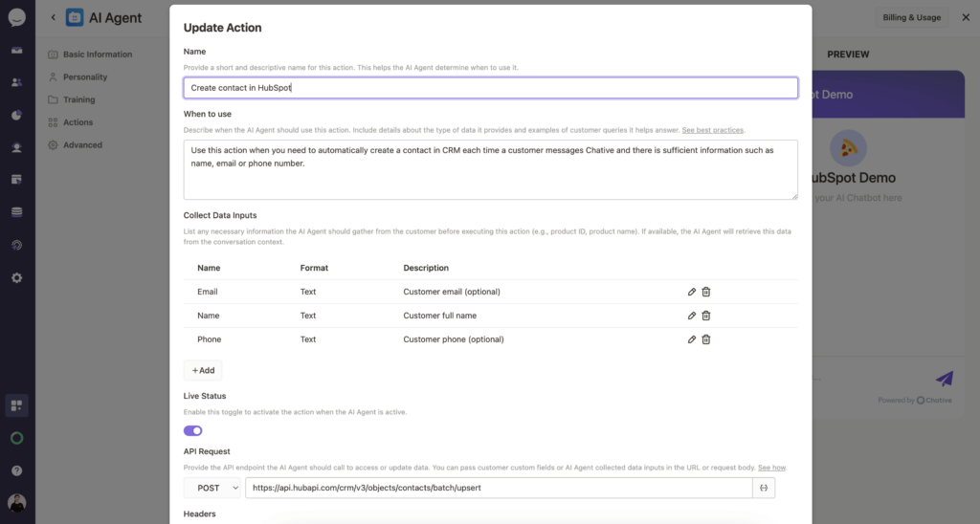Screen dimensions: 980x524
Task: Open Personality section
Action: coord(78,76)
